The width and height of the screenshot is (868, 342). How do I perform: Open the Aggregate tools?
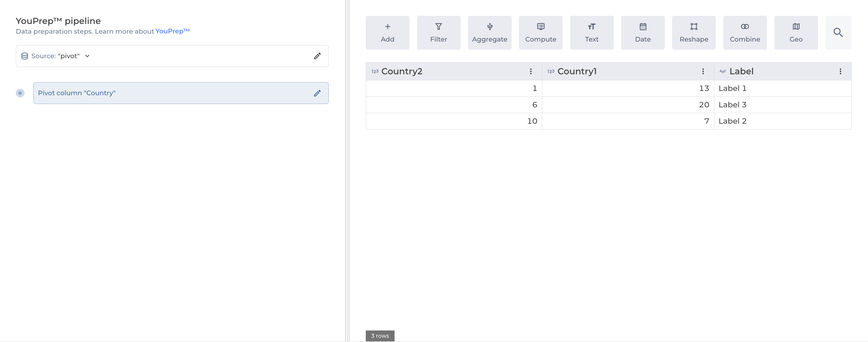tap(489, 32)
